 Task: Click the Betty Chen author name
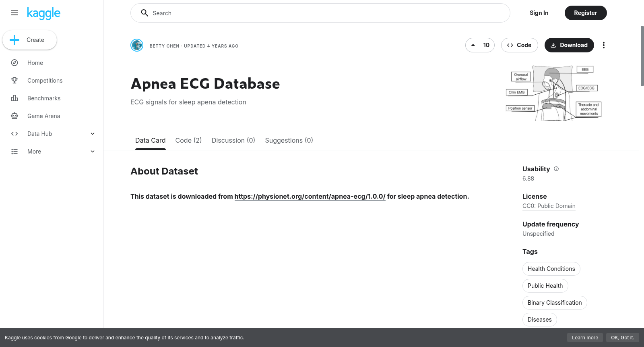[x=165, y=46]
